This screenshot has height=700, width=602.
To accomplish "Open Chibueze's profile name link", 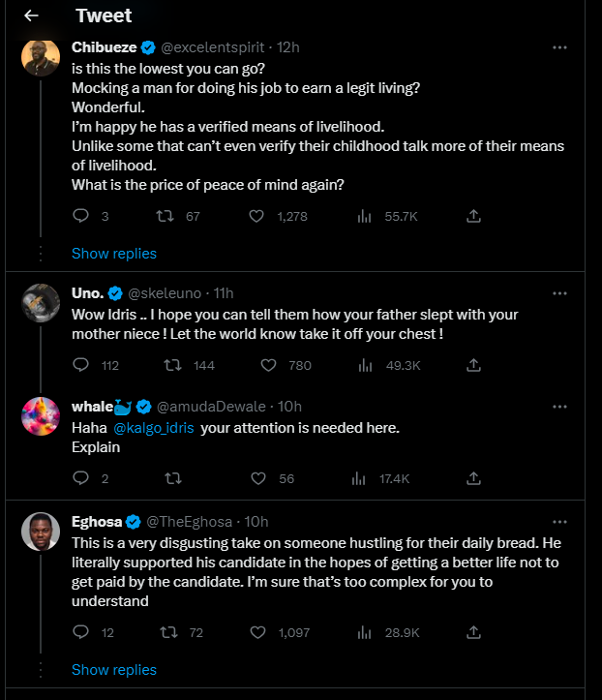I will [x=105, y=46].
